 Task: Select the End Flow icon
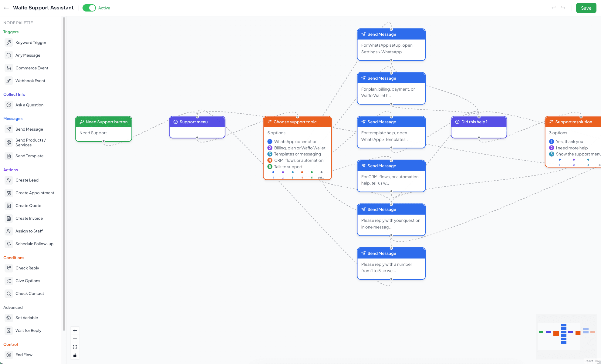9,355
